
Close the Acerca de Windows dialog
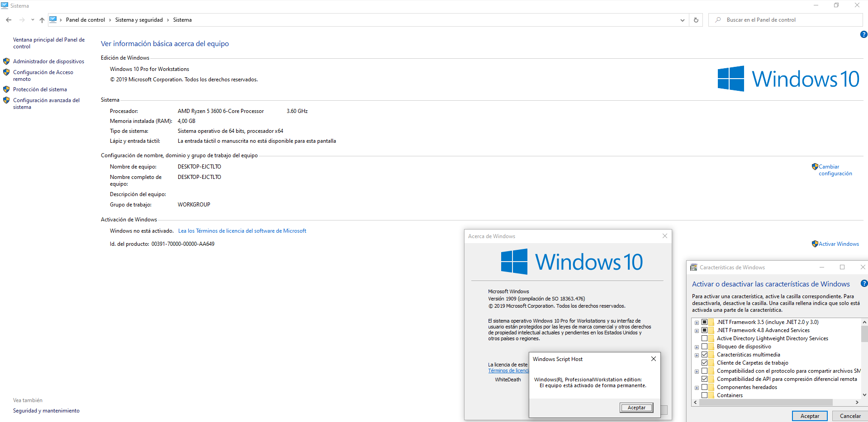664,236
